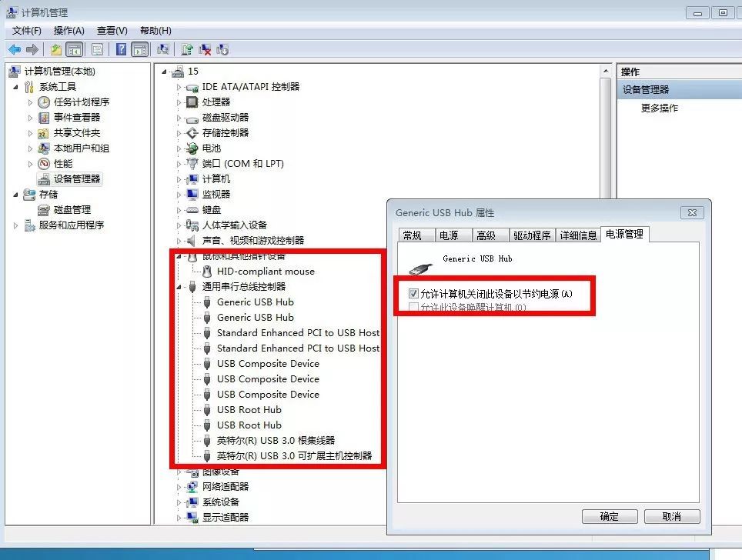Click the 取消 button in the properties dialog
742x560 pixels.
click(x=672, y=516)
